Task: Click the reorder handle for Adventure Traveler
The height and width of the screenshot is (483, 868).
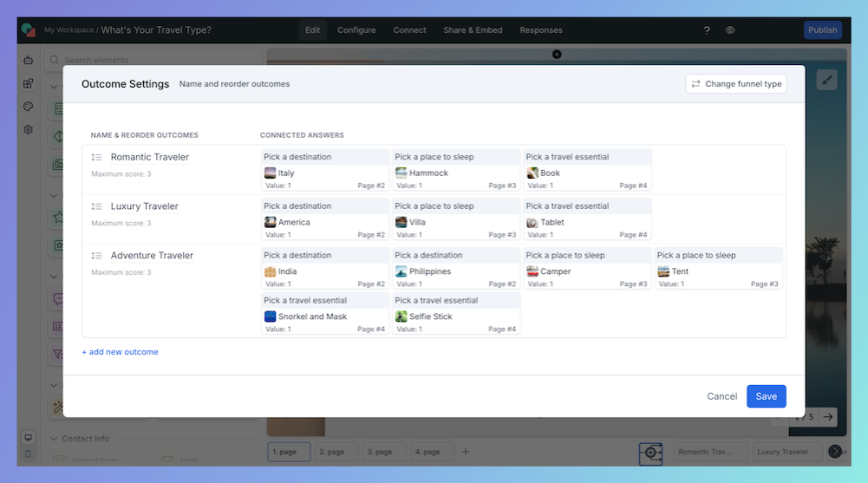Action: (97, 256)
